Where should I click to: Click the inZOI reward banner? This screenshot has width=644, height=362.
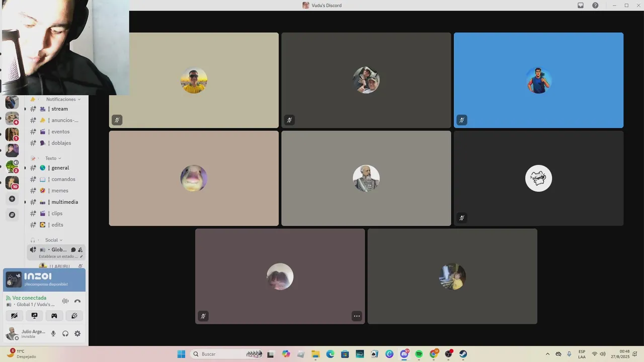pos(44,280)
